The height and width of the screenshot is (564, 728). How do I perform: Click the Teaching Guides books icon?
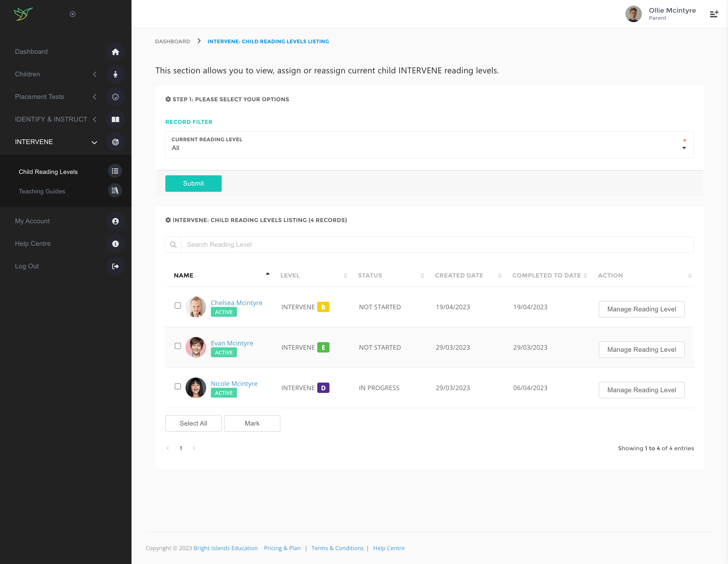click(x=115, y=191)
